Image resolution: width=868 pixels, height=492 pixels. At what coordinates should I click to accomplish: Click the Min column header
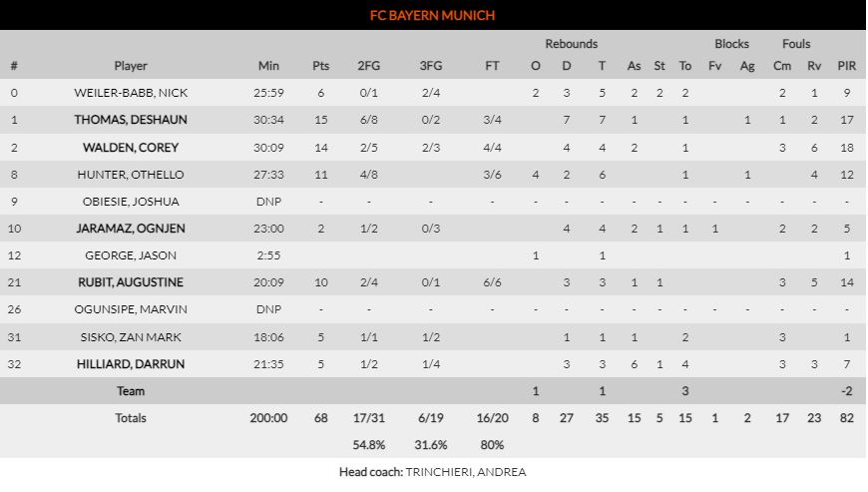pos(268,66)
